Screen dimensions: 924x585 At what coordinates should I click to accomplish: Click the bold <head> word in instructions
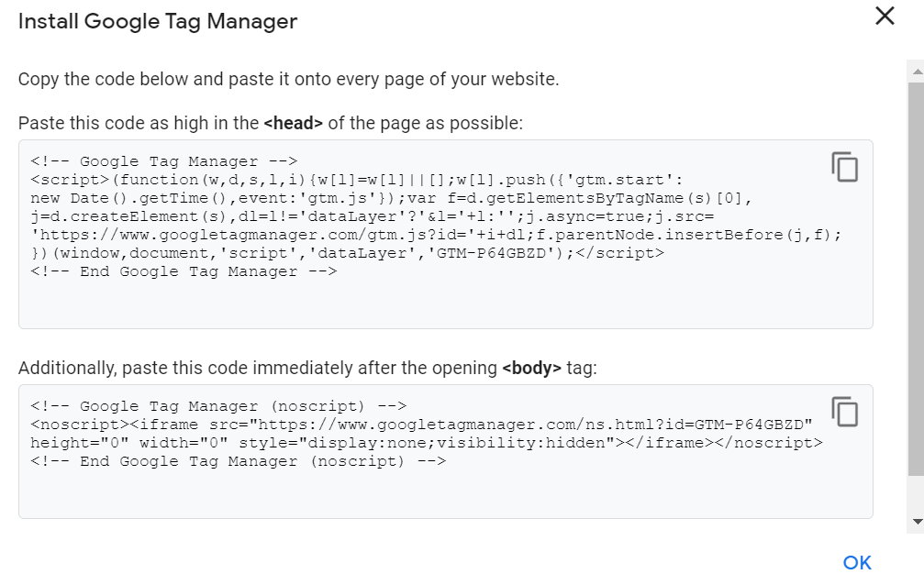(293, 123)
